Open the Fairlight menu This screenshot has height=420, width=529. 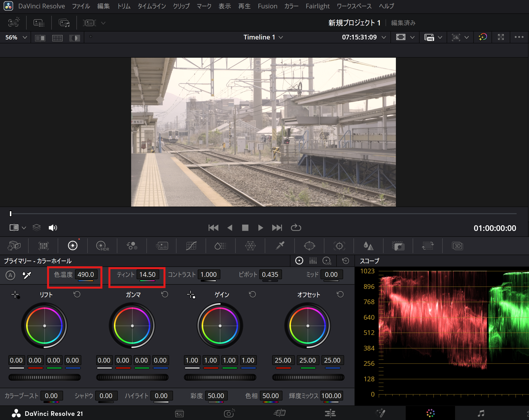pos(317,6)
